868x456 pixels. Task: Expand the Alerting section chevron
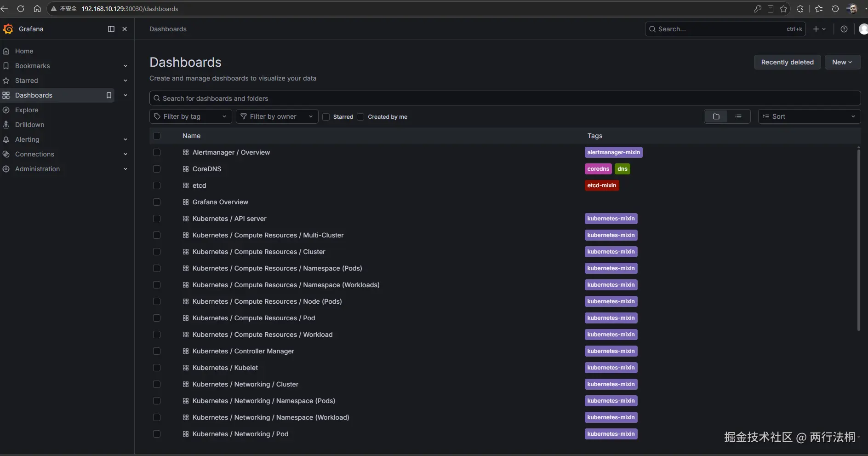tap(126, 139)
